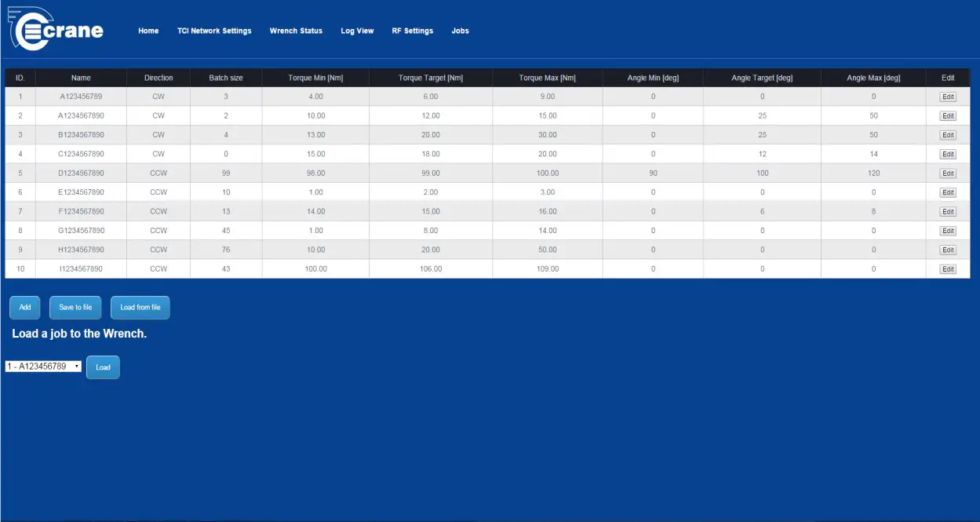
Task: Click the Batch size column header
Action: (x=226, y=78)
